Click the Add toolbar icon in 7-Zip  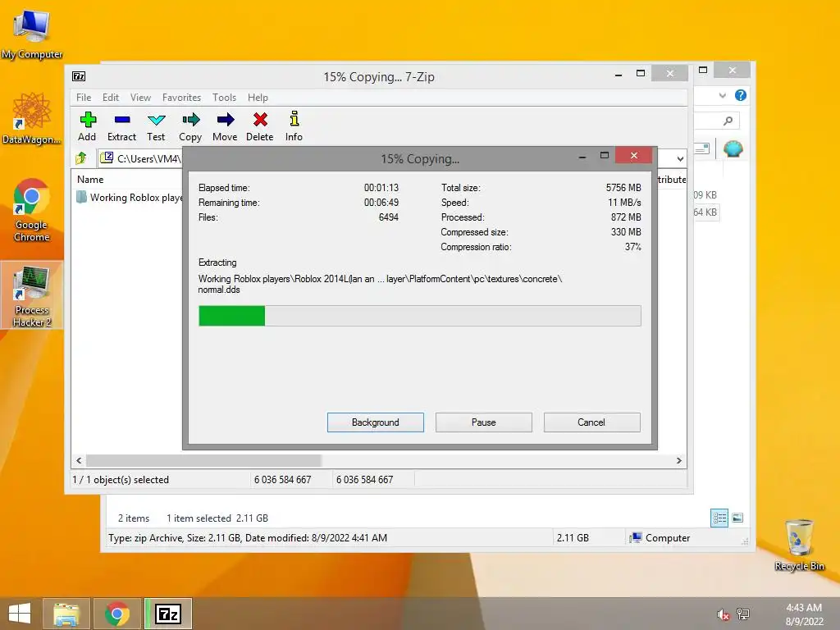tap(87, 126)
